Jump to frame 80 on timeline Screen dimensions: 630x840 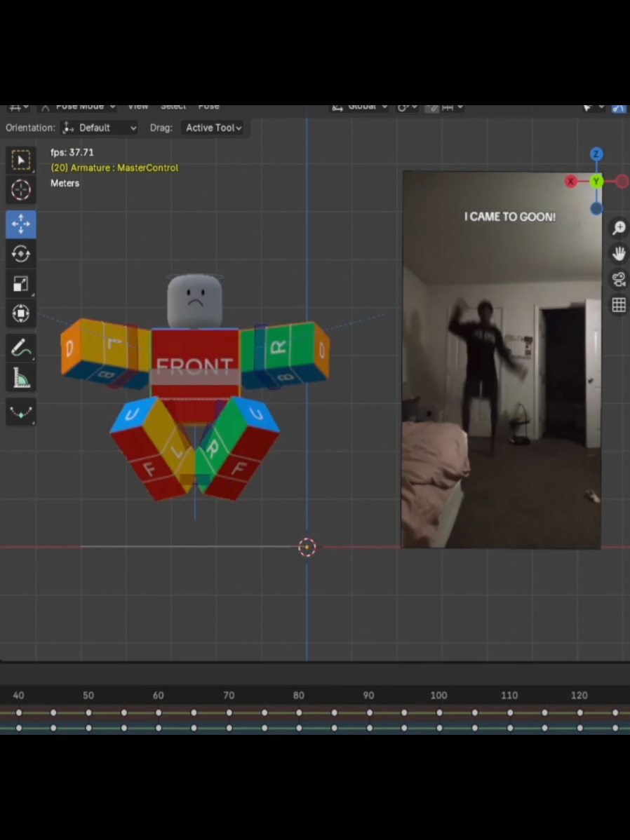point(299,696)
